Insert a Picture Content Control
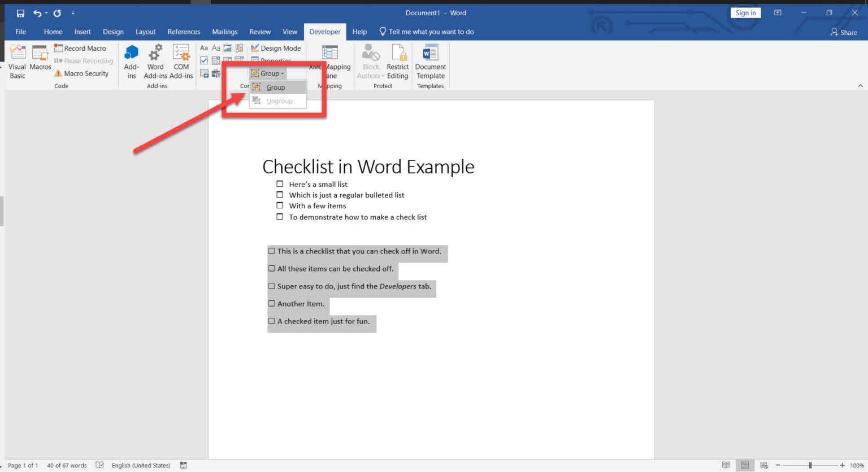 (227, 48)
